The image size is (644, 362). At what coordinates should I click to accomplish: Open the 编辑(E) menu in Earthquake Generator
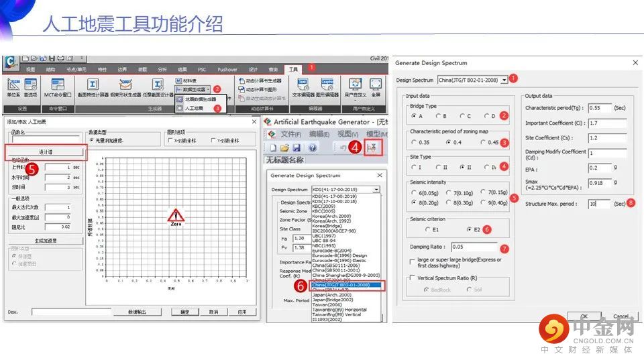pos(319,134)
